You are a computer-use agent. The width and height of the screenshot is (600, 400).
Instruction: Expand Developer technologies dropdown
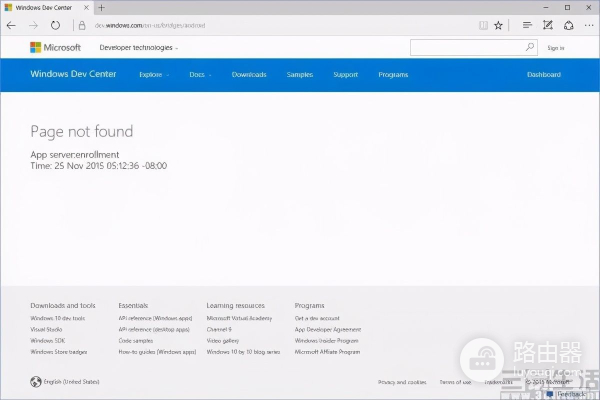tap(139, 48)
